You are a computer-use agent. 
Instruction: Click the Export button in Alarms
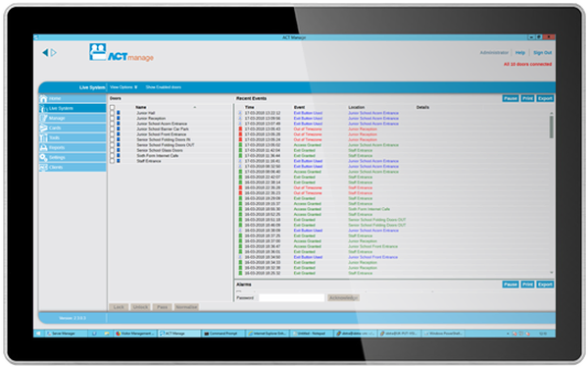(x=545, y=285)
